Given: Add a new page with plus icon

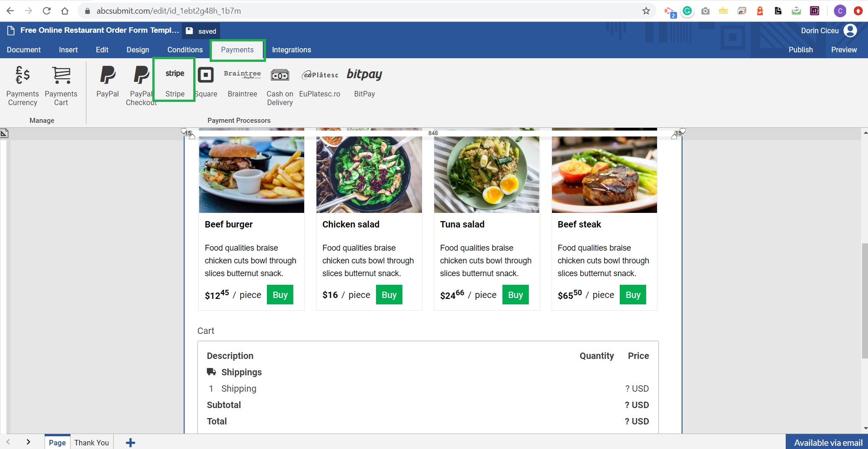Looking at the screenshot, I should pyautogui.click(x=130, y=443).
